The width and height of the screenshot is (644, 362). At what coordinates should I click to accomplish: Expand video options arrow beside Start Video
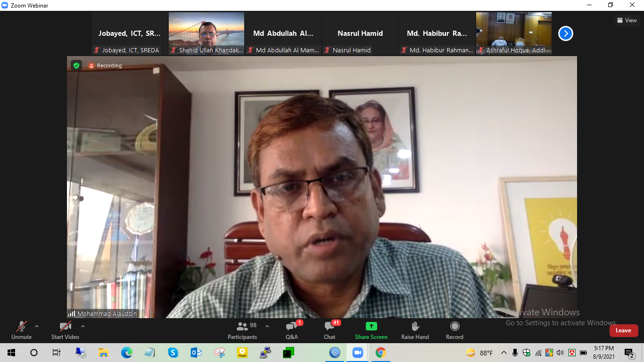83,326
